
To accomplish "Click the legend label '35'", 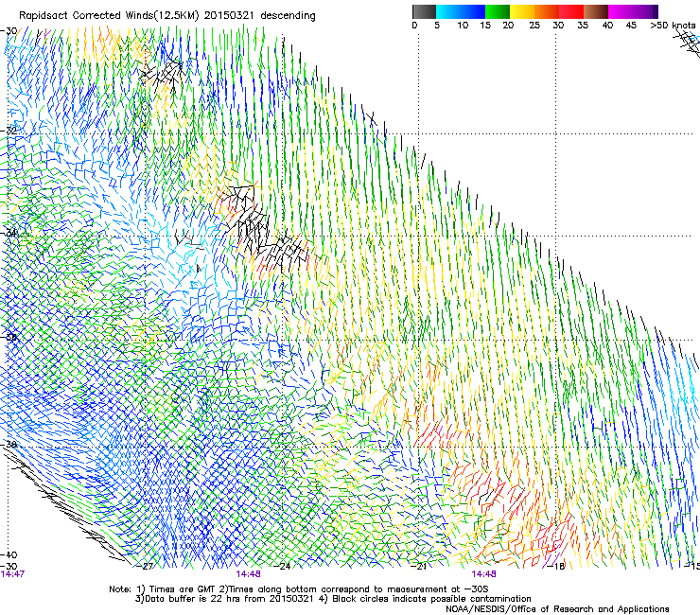I will click(583, 26).
